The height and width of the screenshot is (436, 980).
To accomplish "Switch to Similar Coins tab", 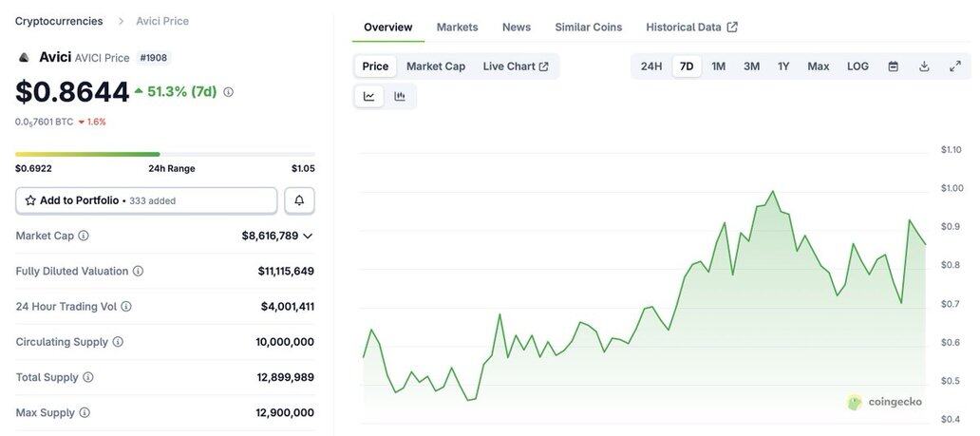I will click(x=589, y=27).
